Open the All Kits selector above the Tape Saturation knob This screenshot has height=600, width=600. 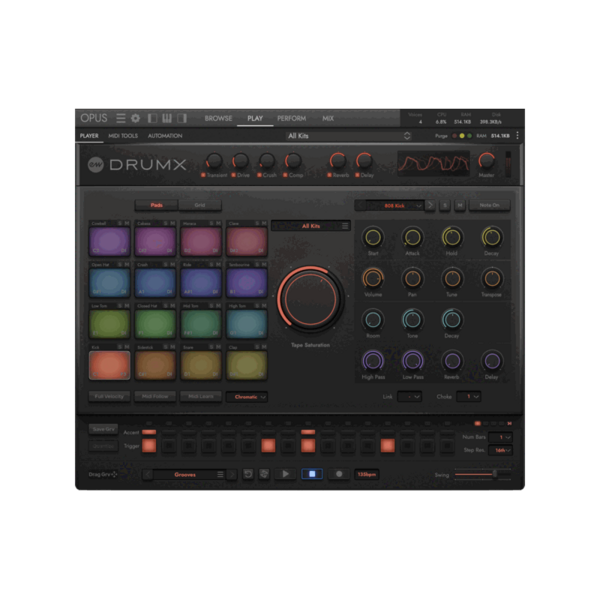310,226
